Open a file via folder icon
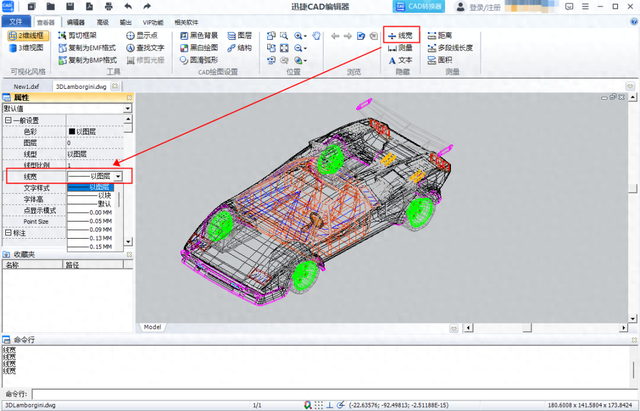 (x=51, y=7)
